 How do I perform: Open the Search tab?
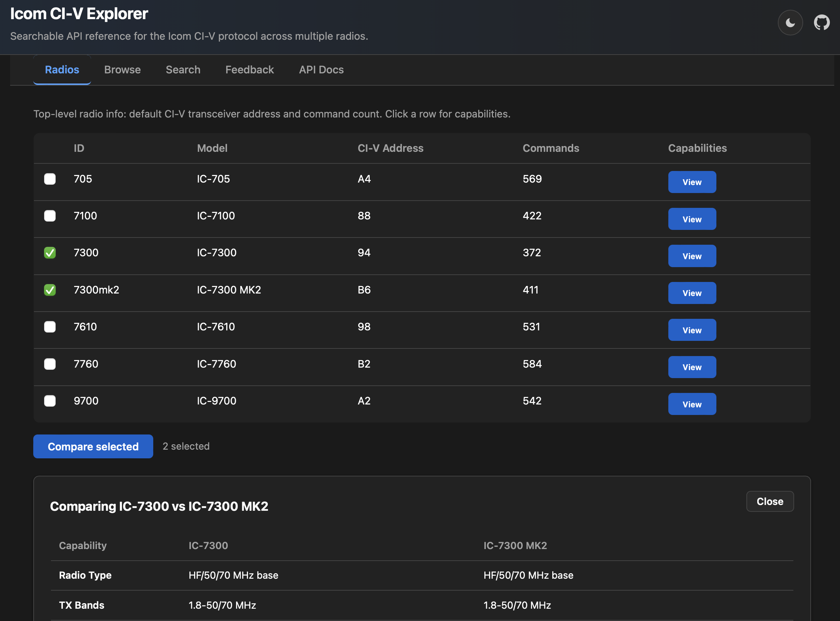point(183,70)
